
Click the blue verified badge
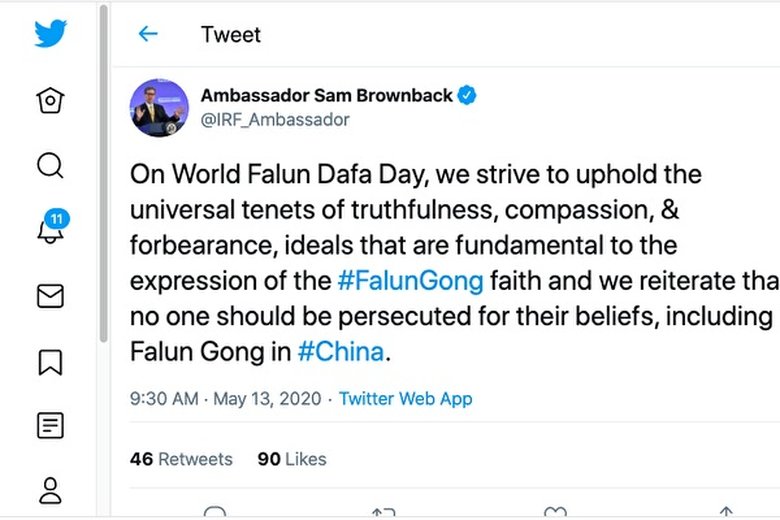coord(467,96)
